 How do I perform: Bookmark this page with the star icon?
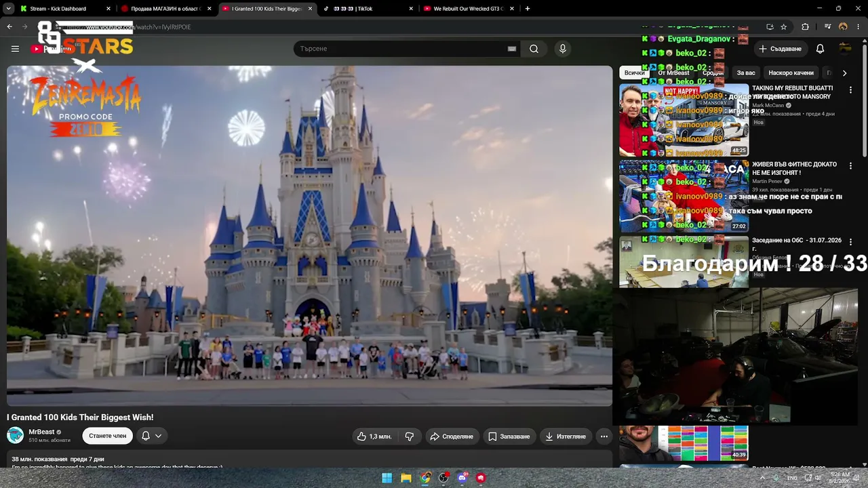(783, 27)
